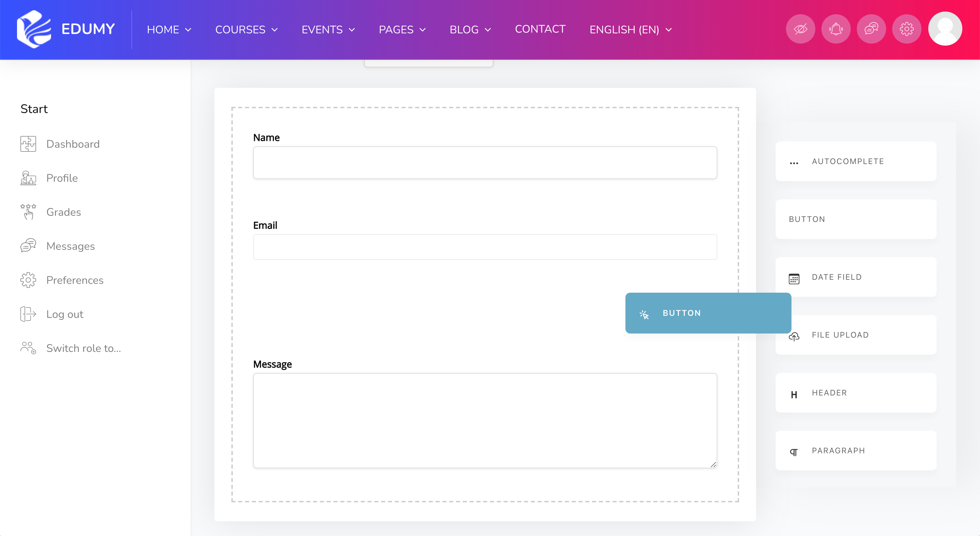980x536 pixels.
Task: Open the Preferences sidebar link
Action: (75, 280)
